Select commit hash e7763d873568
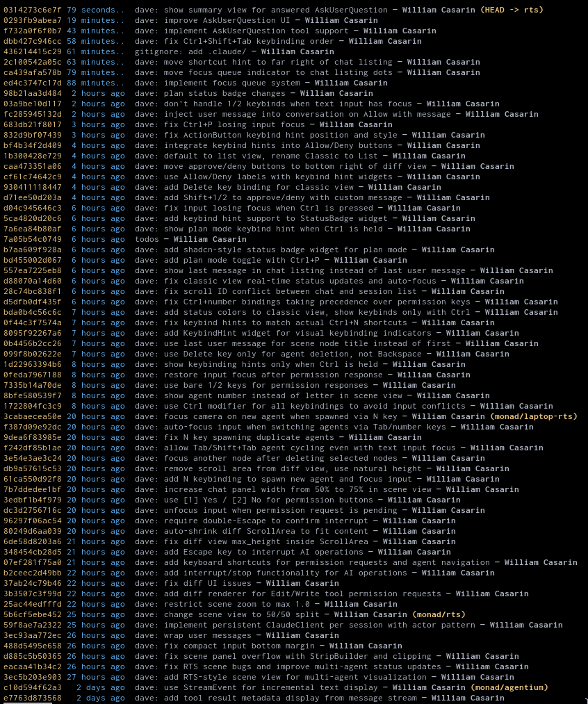588x704 pixels. (x=32, y=698)
